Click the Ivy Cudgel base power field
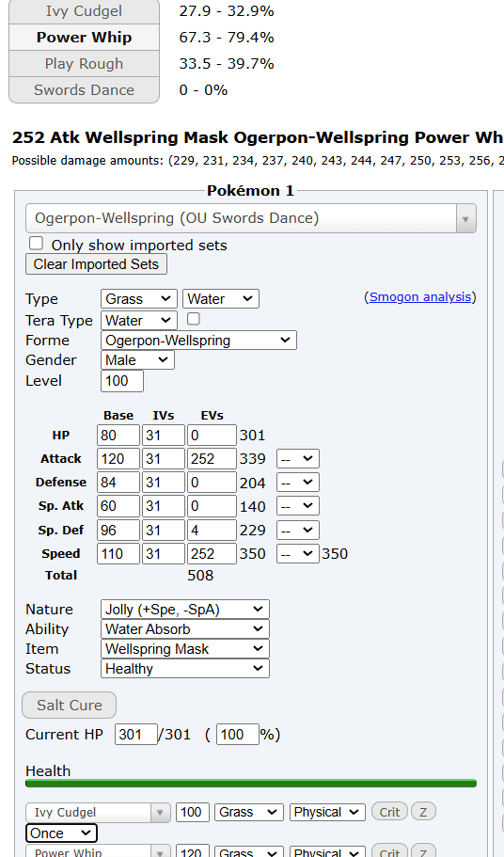This screenshot has width=504, height=857. point(192,812)
